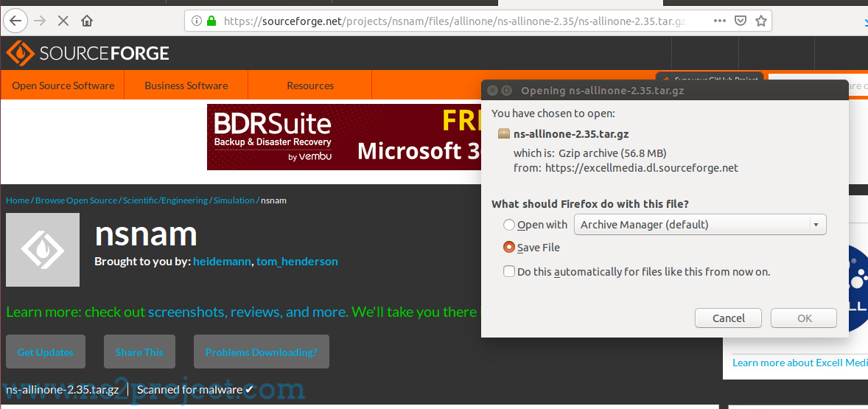Follow the Home breadcrumb link

(x=18, y=200)
